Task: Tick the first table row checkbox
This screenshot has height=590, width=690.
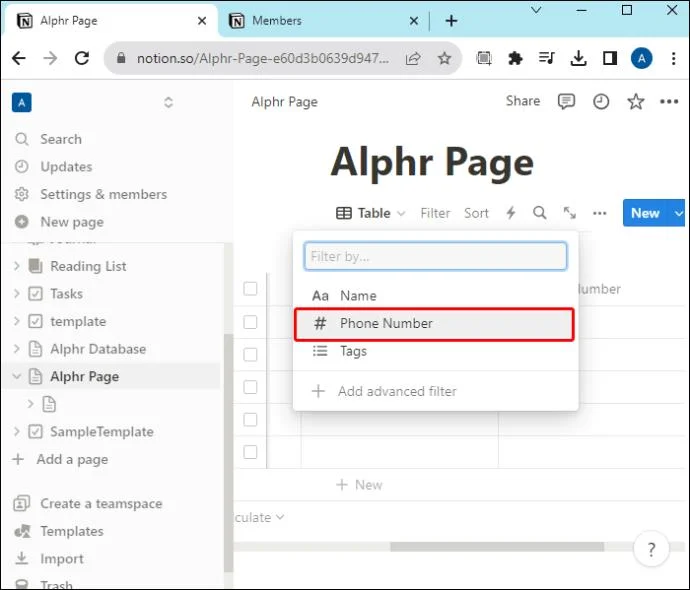Action: coord(250,322)
